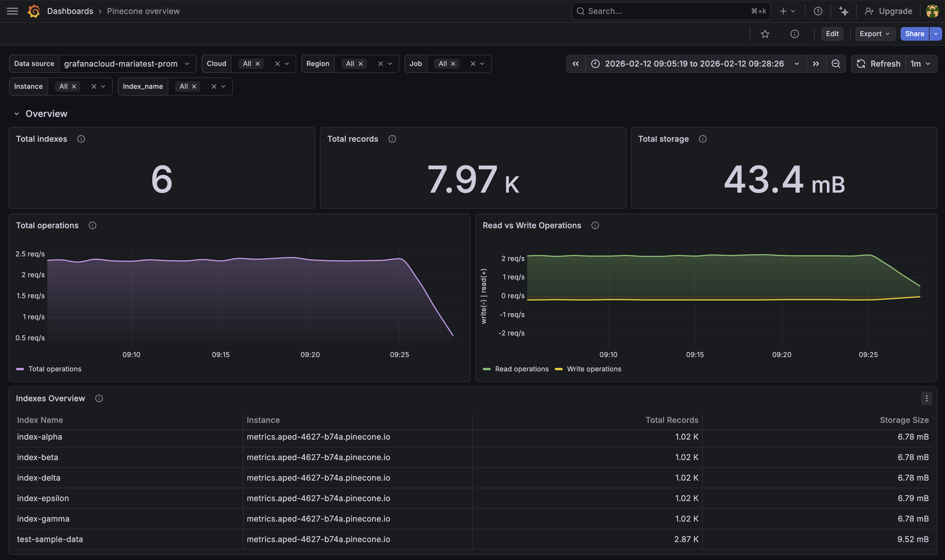Click the Grafana logo icon
945x560 pixels.
coord(34,11)
